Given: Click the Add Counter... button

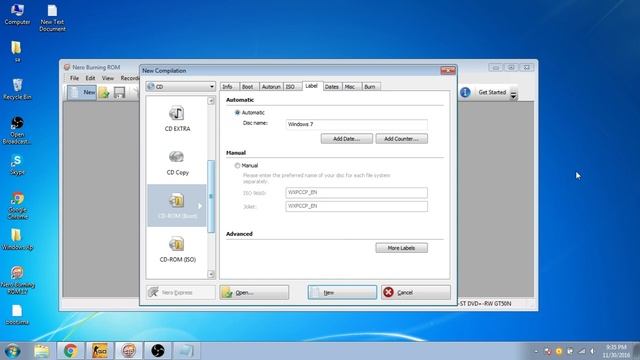Looking at the screenshot, I should click(402, 139).
